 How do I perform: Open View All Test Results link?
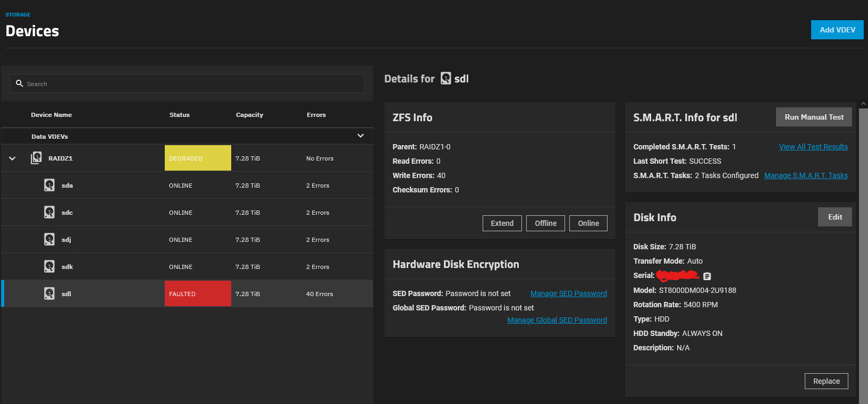813,147
